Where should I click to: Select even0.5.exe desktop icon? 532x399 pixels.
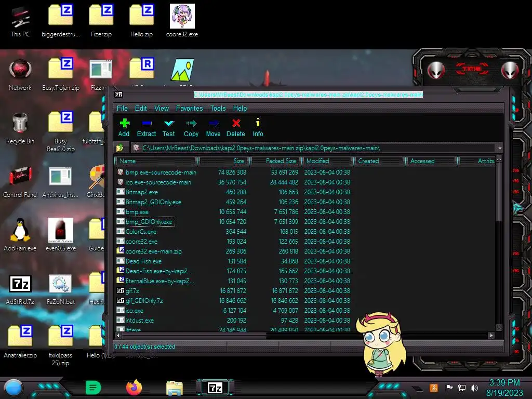tap(61, 235)
